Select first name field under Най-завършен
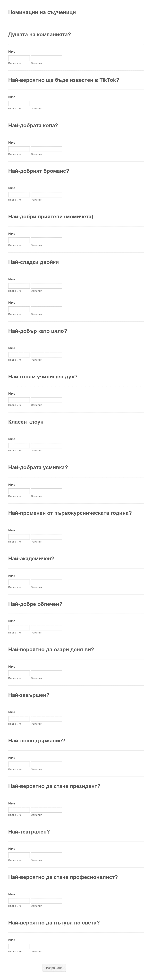This screenshot has width=152, height=980. coord(19,719)
